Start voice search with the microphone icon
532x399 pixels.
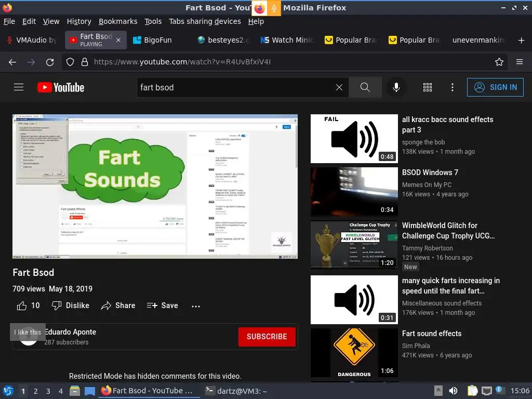pyautogui.click(x=396, y=87)
